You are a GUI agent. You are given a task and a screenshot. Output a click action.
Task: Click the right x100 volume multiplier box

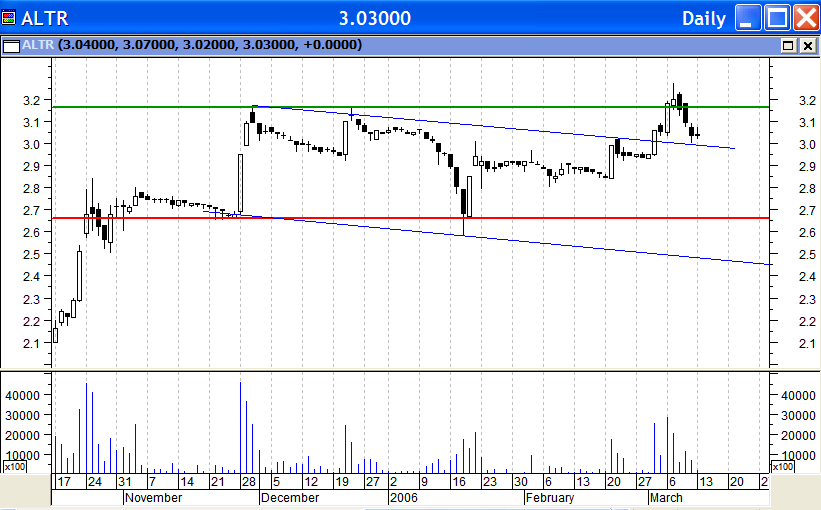[x=782, y=467]
